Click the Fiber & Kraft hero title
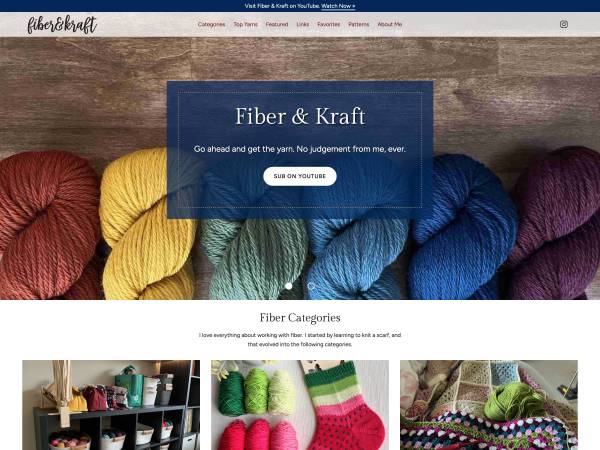 (300, 116)
